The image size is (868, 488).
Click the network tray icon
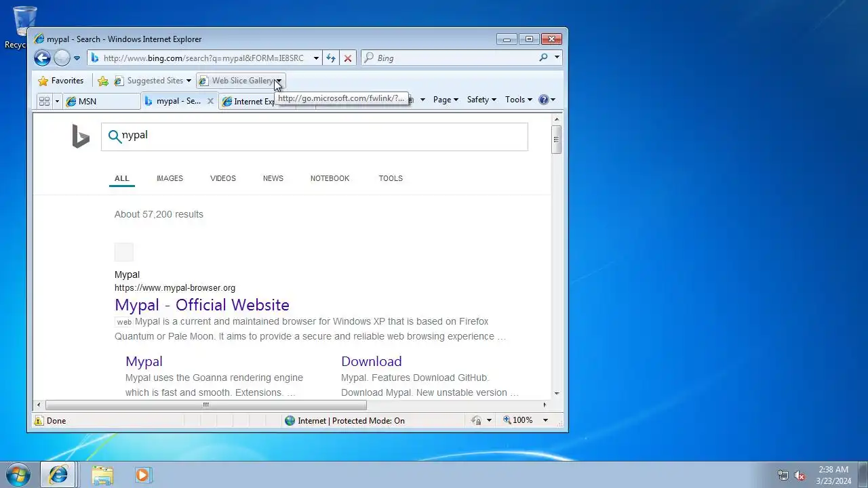coord(783,475)
